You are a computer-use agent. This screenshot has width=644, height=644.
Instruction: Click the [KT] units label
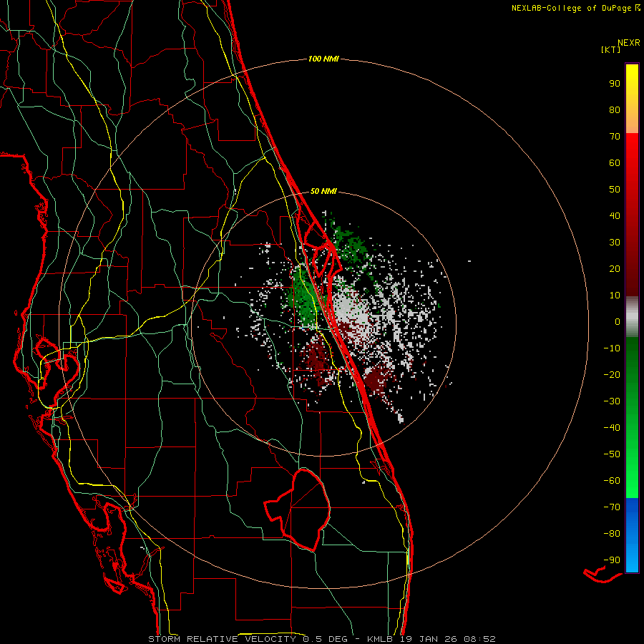(x=610, y=49)
